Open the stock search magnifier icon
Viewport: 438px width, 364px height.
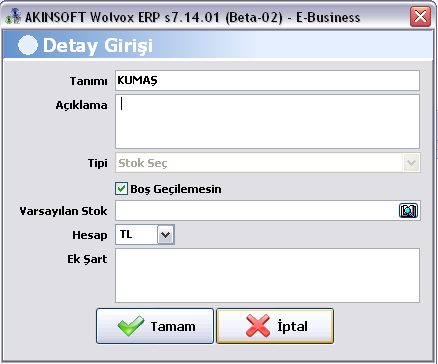tap(408, 211)
